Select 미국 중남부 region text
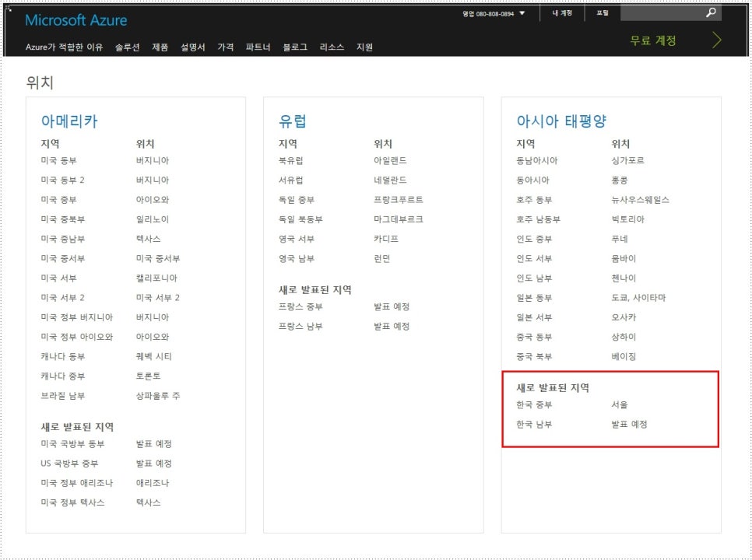This screenshot has width=752, height=560. click(x=63, y=239)
